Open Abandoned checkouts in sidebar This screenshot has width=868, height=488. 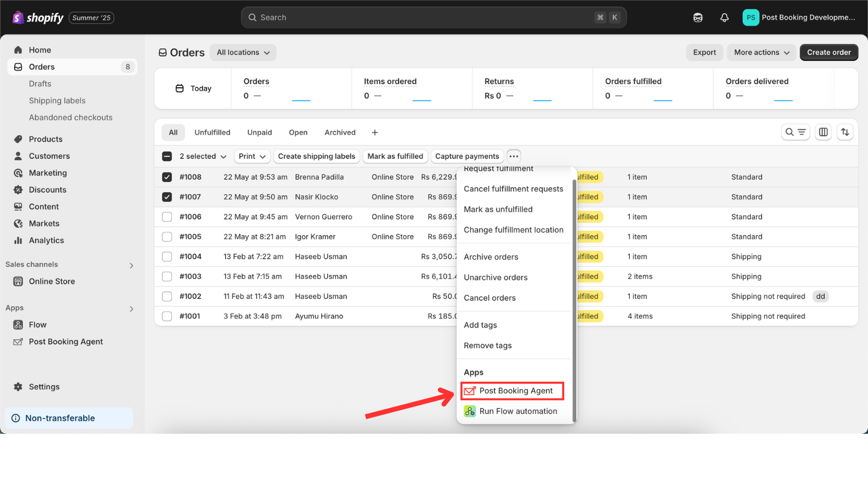click(x=71, y=118)
